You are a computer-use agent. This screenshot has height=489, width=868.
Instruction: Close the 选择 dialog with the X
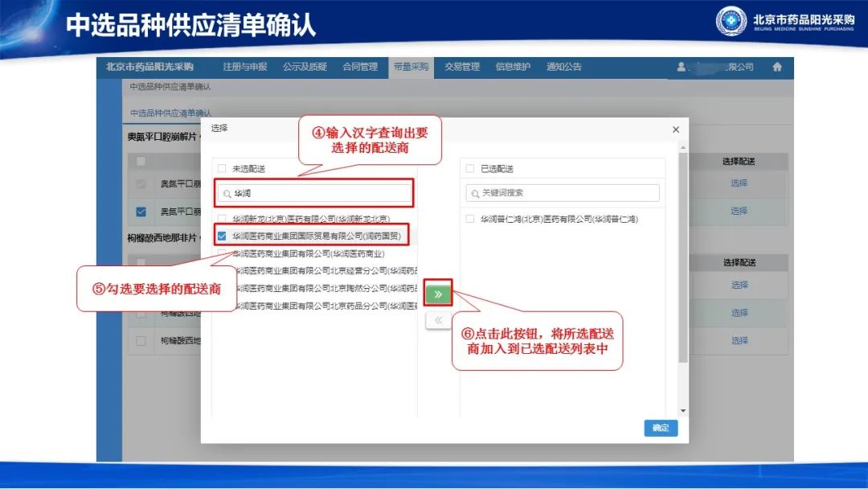coord(675,129)
